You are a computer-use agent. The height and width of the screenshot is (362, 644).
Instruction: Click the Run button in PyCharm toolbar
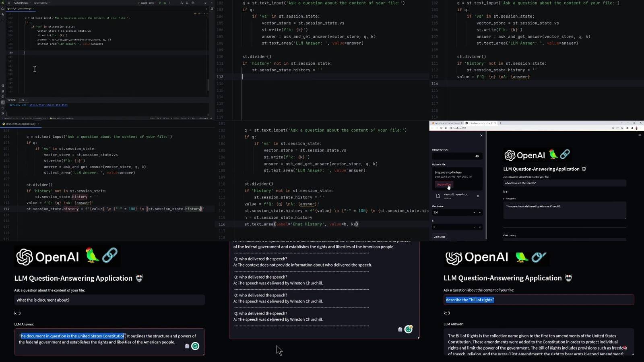[x=160, y=3]
